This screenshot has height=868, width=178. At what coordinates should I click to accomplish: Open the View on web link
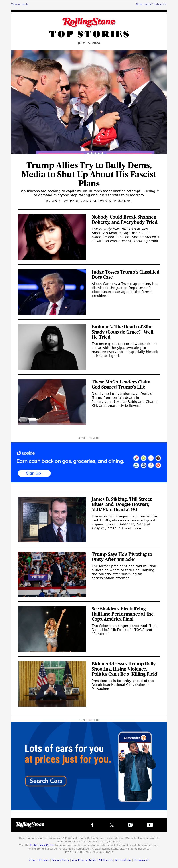(20, 4)
